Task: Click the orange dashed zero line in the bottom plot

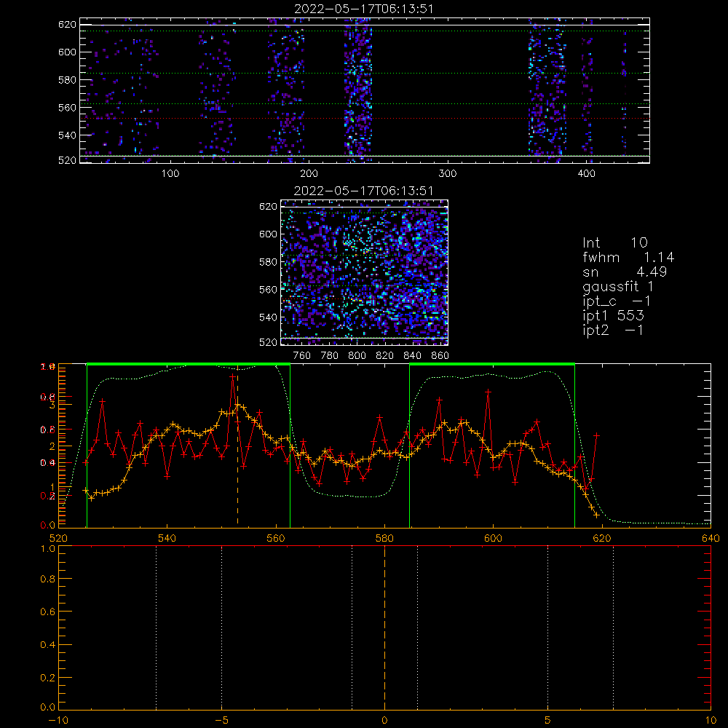Action: [384, 627]
